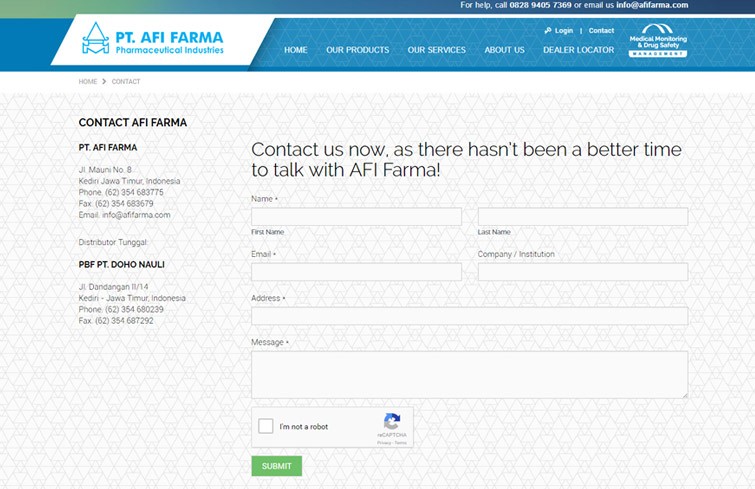755x489 pixels.
Task: Open Medical Monitoring & Drug Safety badge
Action: click(x=658, y=40)
